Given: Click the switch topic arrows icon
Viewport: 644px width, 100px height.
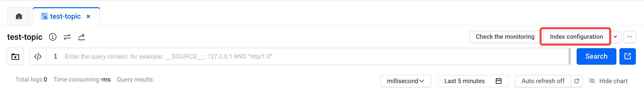Looking at the screenshot, I should (67, 37).
